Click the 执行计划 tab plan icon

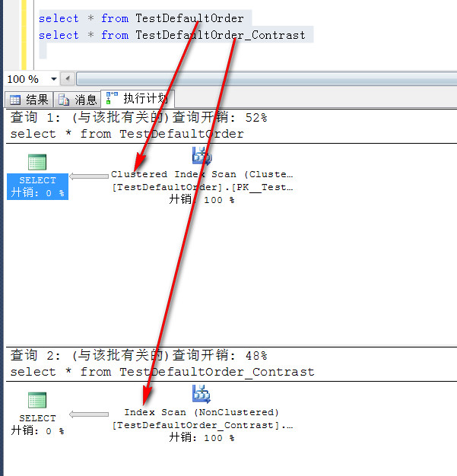click(x=112, y=98)
